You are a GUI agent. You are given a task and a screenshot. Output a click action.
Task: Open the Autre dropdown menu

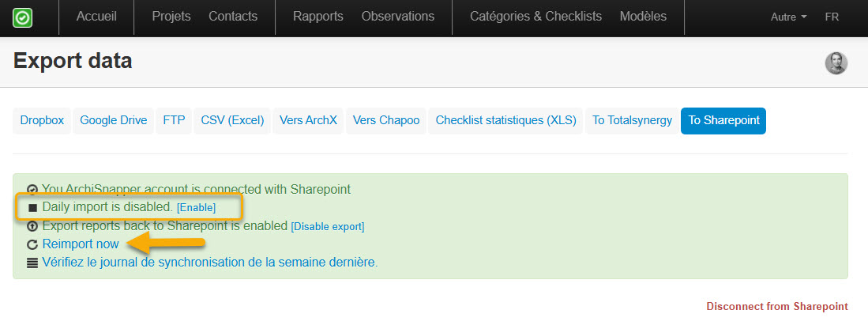pyautogui.click(x=788, y=17)
